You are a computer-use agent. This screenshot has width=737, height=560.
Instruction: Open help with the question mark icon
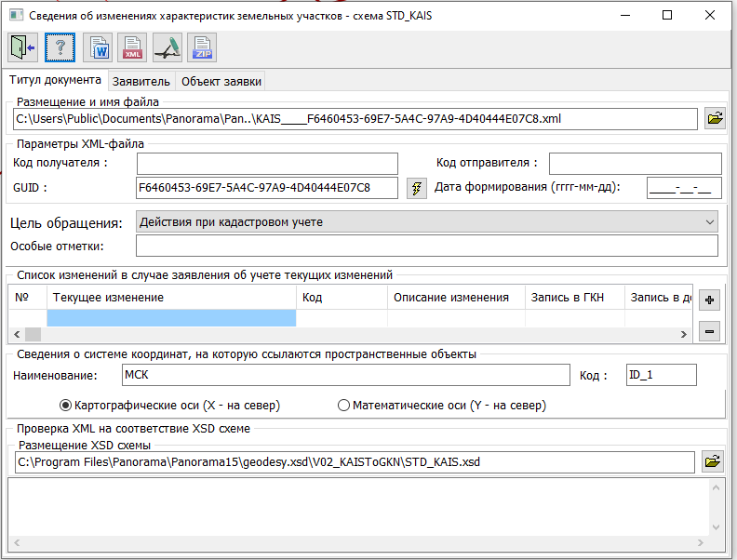(x=60, y=47)
